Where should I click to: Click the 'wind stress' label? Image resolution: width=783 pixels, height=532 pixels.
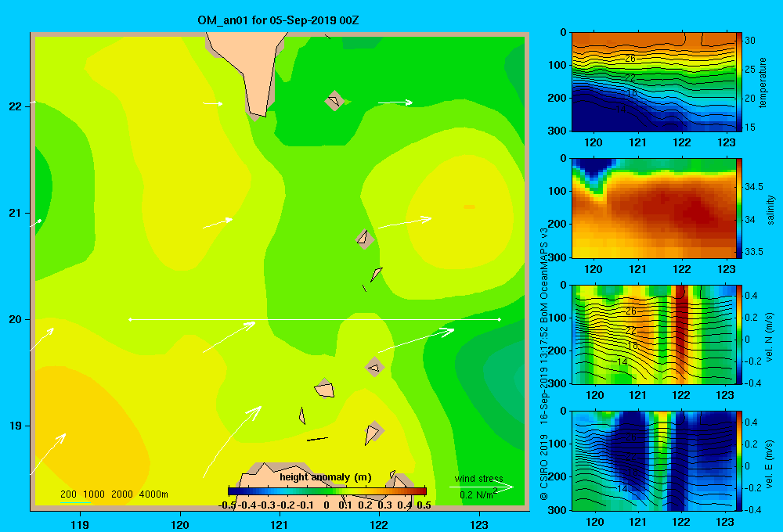click(x=479, y=478)
